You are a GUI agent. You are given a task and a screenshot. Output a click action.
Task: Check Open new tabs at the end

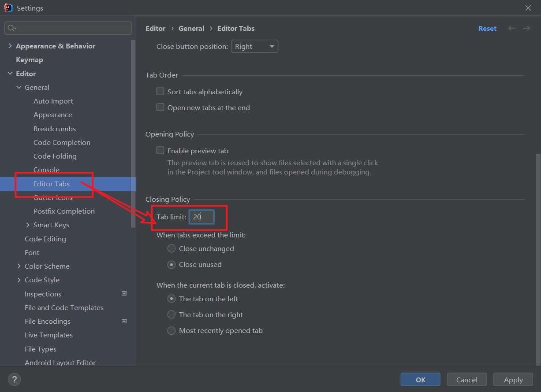point(160,107)
